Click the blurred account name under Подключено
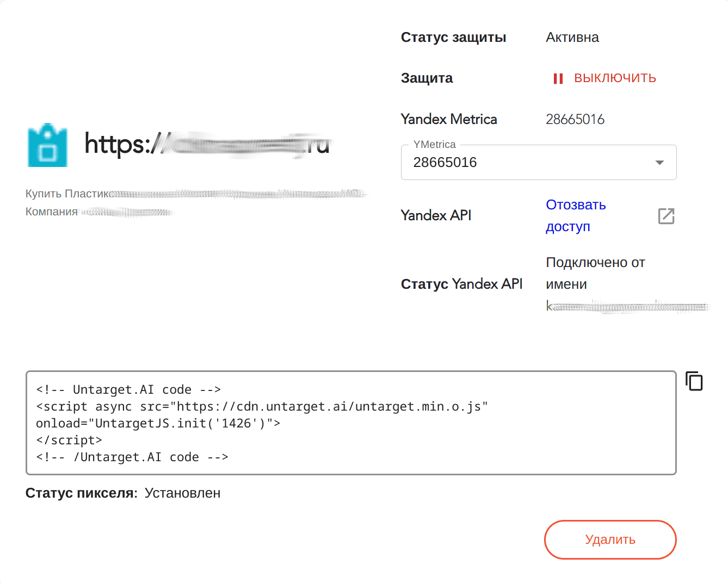The width and height of the screenshot is (728, 583). click(x=627, y=307)
